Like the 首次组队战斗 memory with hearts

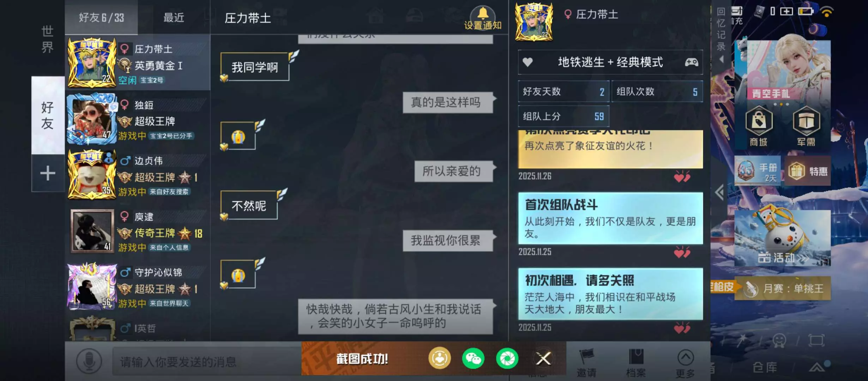point(682,252)
